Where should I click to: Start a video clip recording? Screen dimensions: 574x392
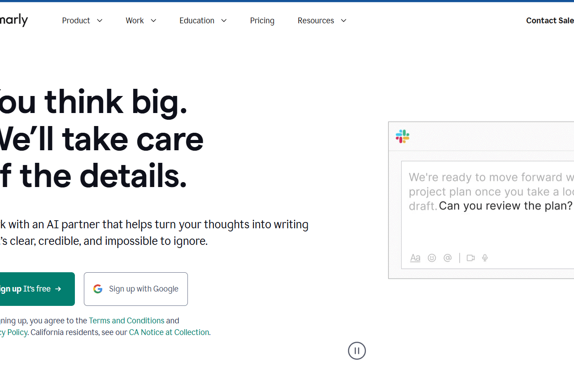(x=470, y=258)
